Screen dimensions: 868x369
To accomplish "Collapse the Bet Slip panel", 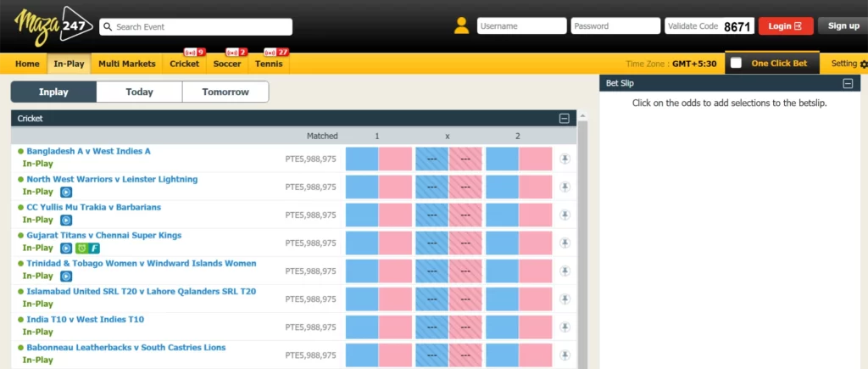I will tap(847, 83).
